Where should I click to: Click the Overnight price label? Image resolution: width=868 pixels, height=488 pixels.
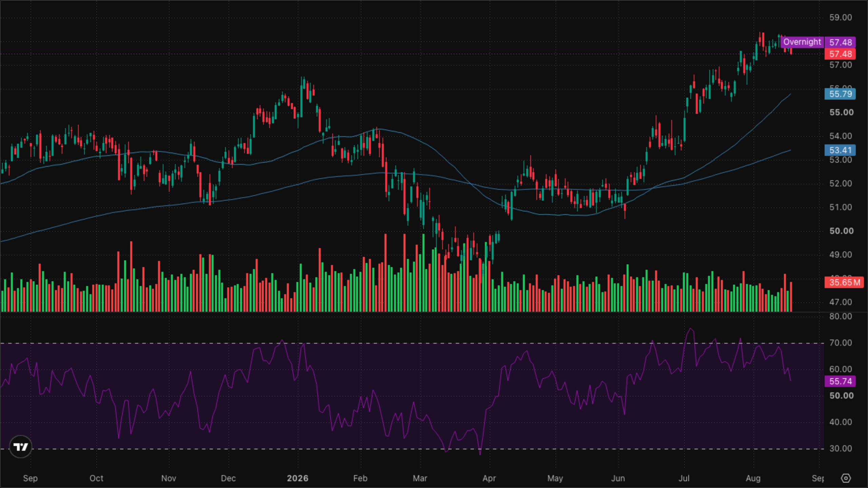(802, 42)
